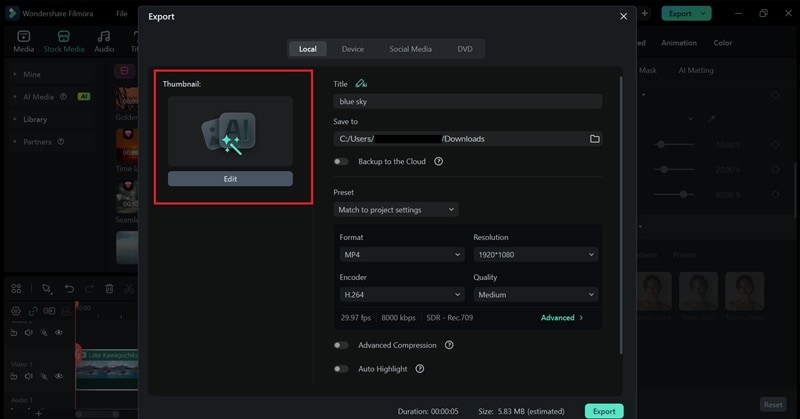
Task: Expand the Library tree item
Action: point(15,119)
